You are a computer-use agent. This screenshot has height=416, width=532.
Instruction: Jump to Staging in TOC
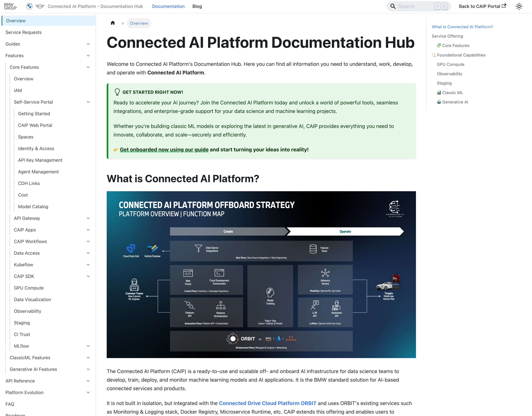coord(444,83)
